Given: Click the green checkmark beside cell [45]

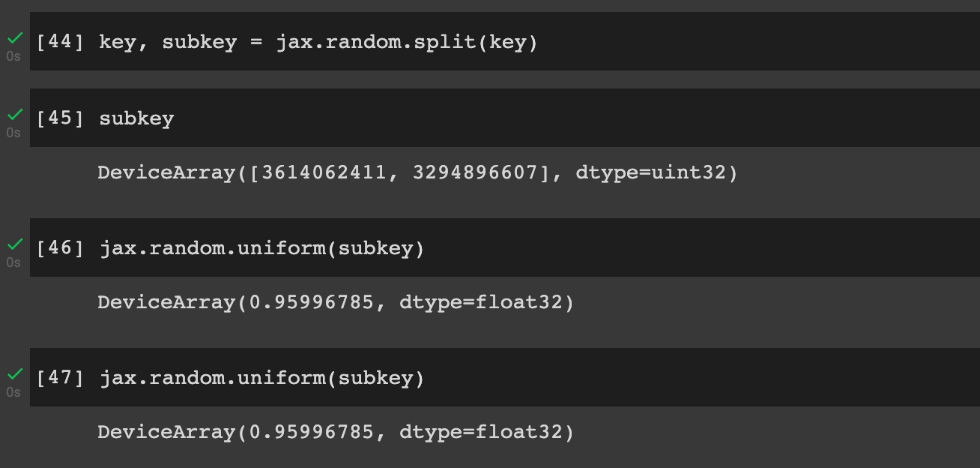Looking at the screenshot, I should tap(13, 115).
